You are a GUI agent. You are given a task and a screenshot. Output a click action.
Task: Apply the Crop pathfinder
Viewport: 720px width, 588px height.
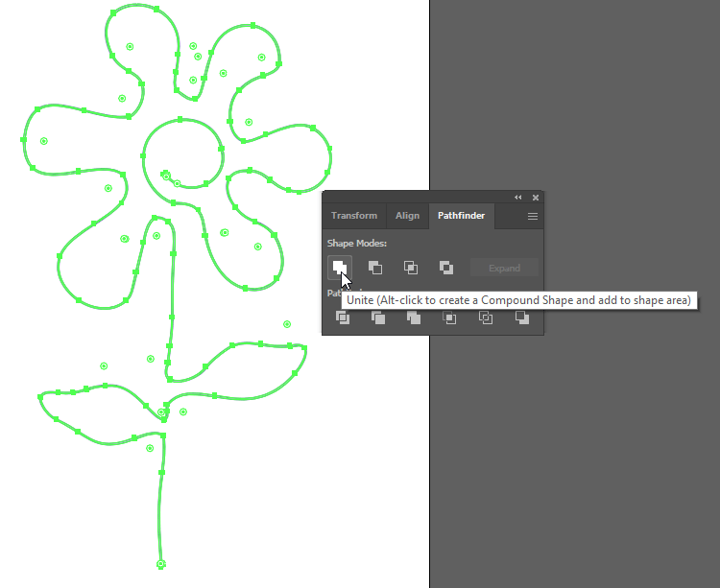[449, 318]
